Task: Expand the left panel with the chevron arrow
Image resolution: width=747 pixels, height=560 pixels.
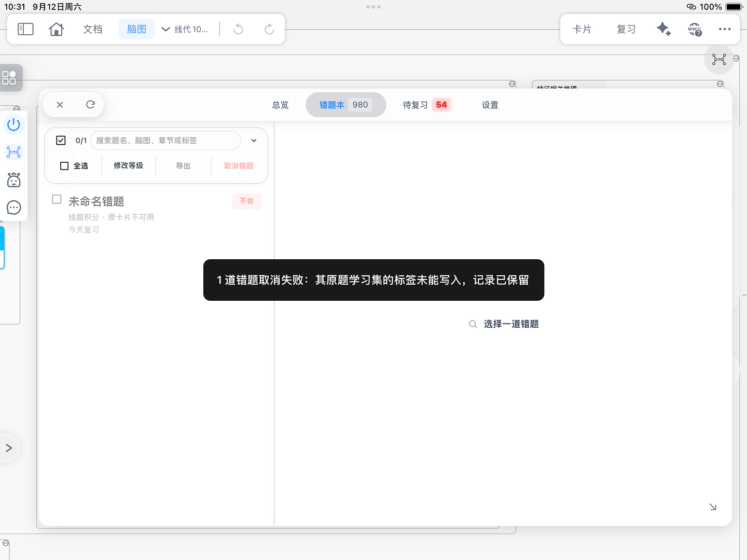Action: (9, 448)
